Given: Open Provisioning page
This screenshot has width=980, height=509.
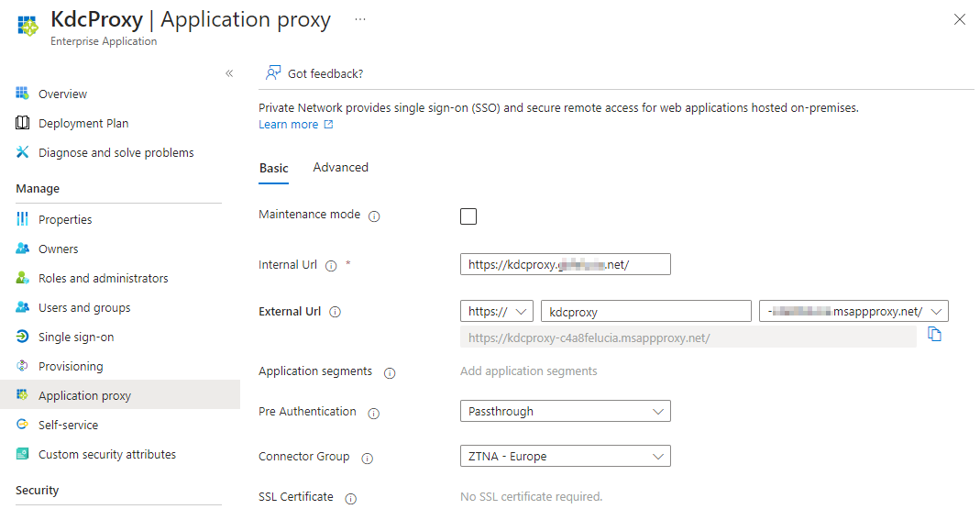Looking at the screenshot, I should click(71, 367).
